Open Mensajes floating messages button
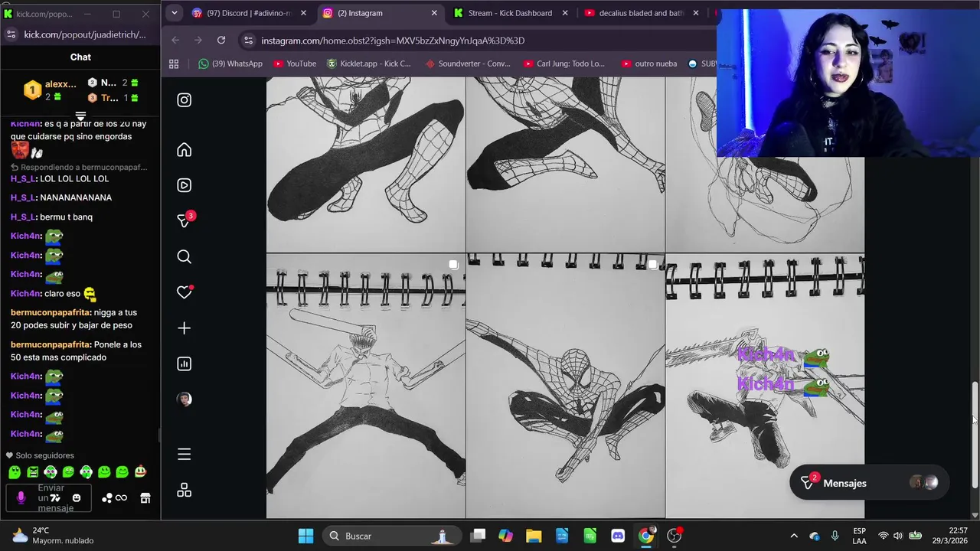This screenshot has height=551, width=980. coord(869,483)
